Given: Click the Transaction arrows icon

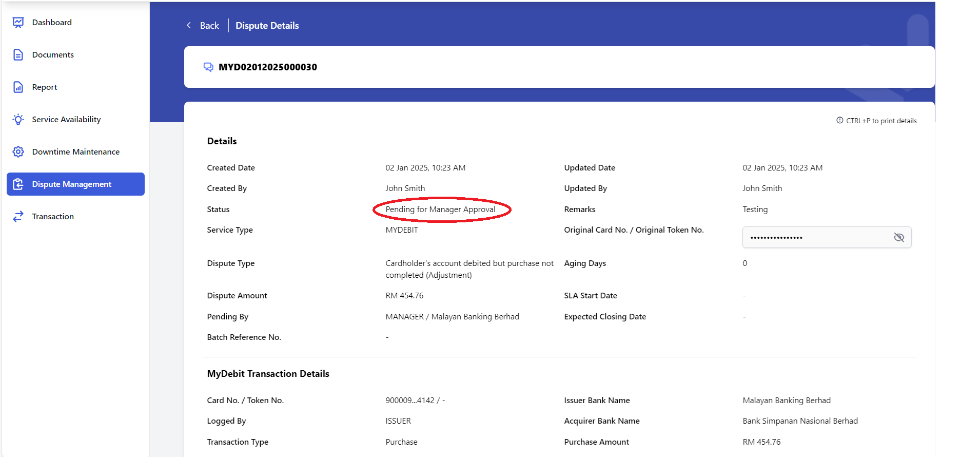Looking at the screenshot, I should 18,217.
